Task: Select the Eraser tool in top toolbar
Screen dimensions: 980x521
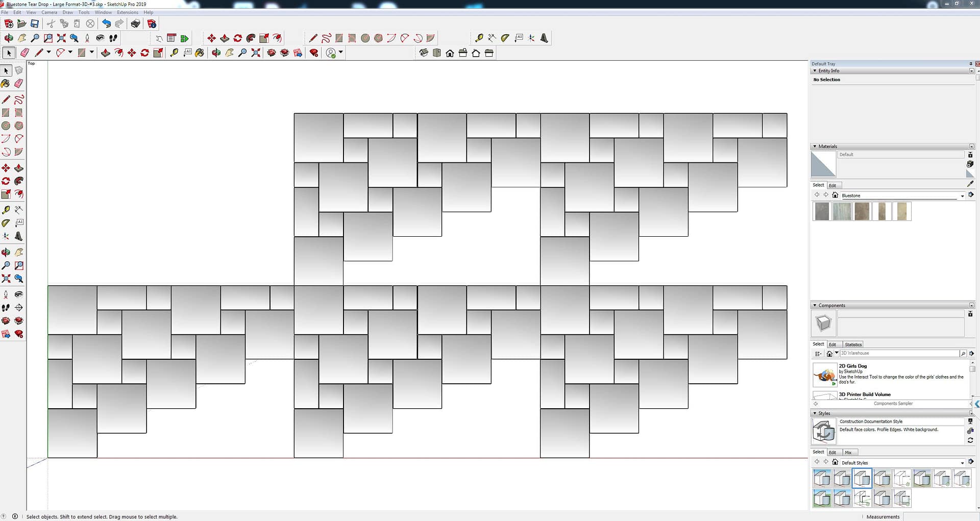Action: [24, 53]
